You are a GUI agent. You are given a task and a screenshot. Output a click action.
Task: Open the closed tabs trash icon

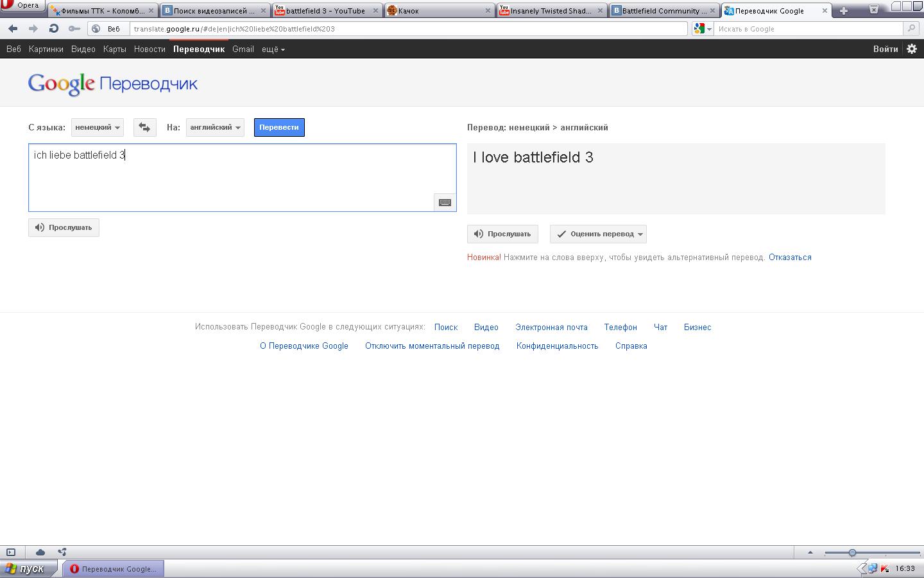874,9
